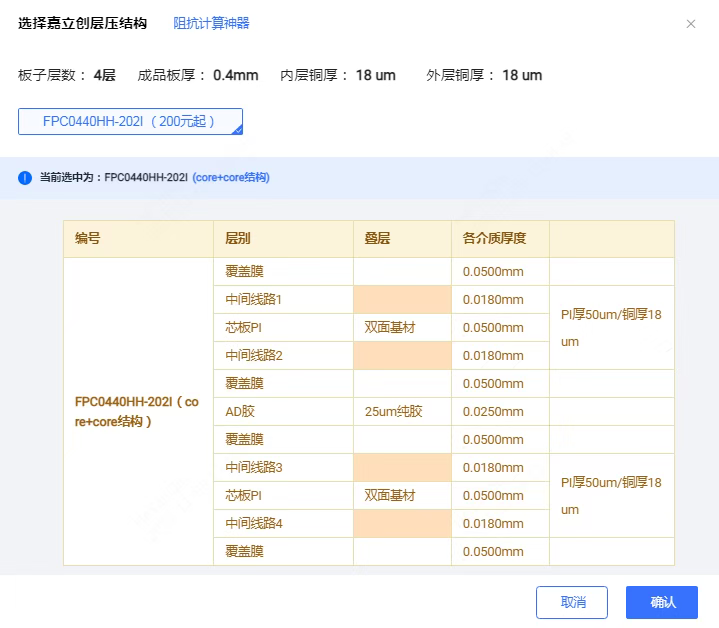Click the 编号 column header
This screenshot has height=628, width=719.
click(88, 239)
